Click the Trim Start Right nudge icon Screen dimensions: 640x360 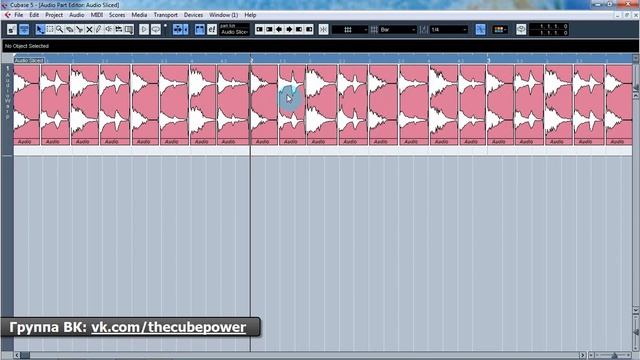(269, 29)
